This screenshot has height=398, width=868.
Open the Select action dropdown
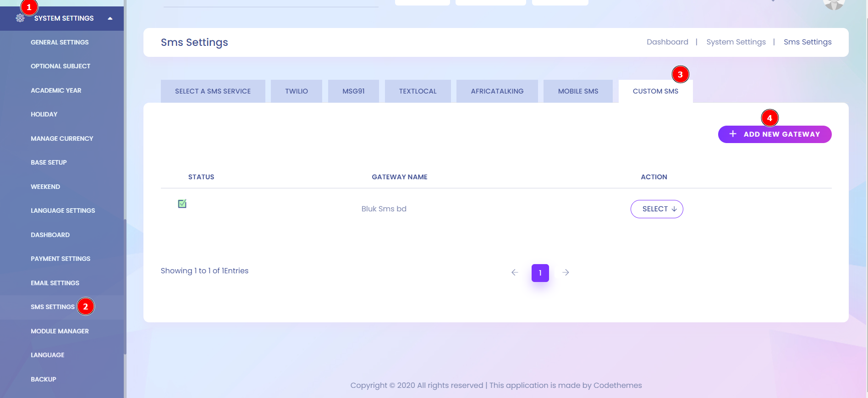tap(657, 209)
